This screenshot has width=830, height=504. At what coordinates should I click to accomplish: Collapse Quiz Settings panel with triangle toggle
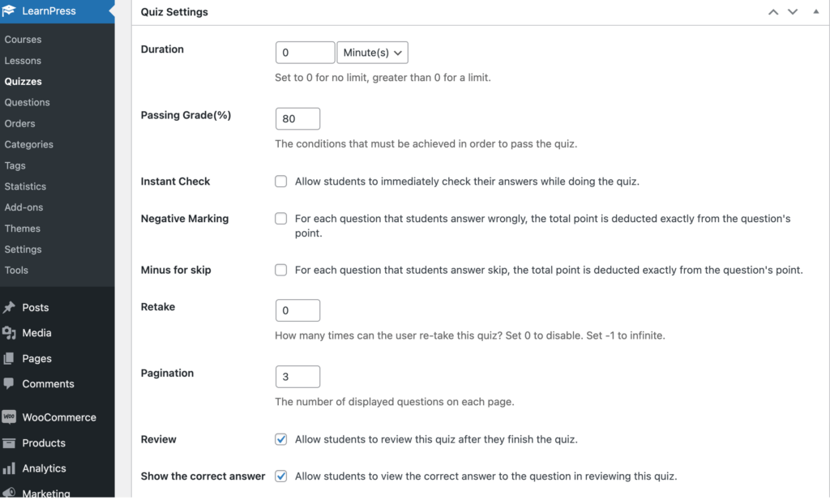[x=815, y=11]
